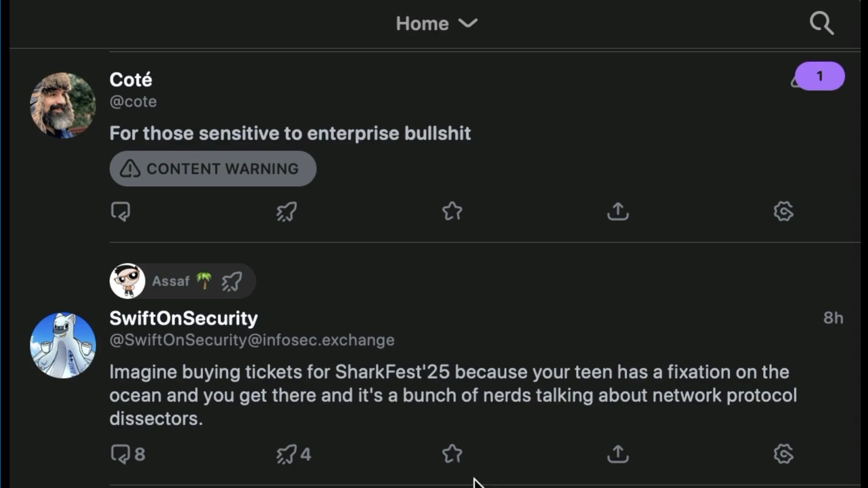Reply to the SwiftOnSecurity post

pyautogui.click(x=121, y=454)
